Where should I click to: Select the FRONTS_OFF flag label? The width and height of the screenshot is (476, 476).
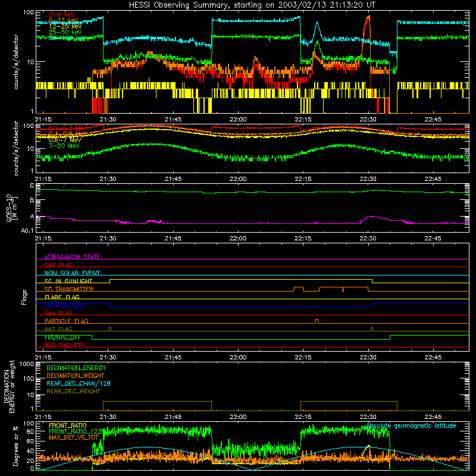point(62,337)
